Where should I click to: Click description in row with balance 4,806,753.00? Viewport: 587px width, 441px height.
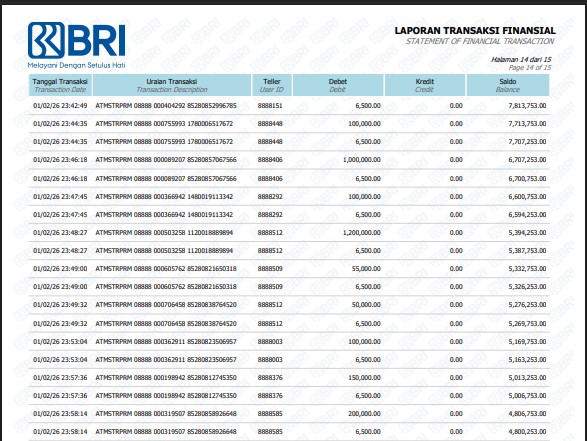[166, 414]
